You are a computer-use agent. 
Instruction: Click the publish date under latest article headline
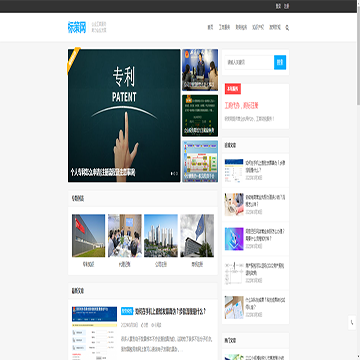(129, 325)
